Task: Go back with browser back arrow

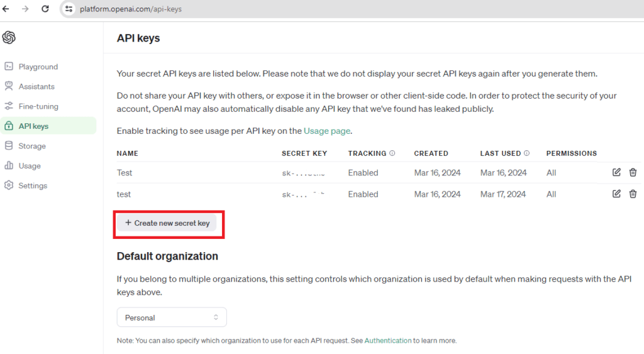Action: click(6, 9)
